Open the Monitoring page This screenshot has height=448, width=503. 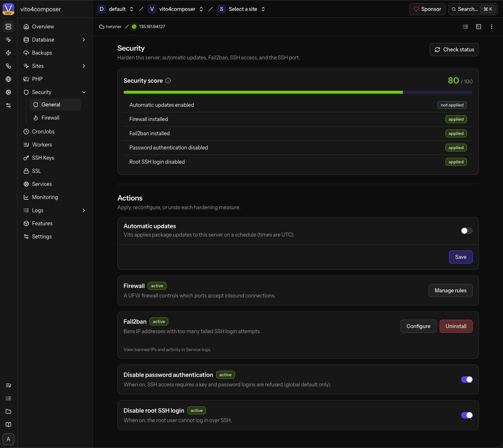[55, 197]
